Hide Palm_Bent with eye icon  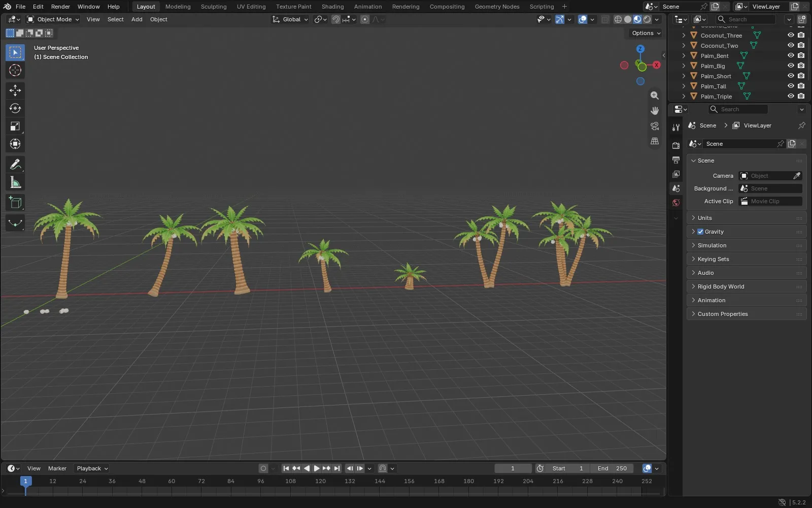[x=791, y=55]
